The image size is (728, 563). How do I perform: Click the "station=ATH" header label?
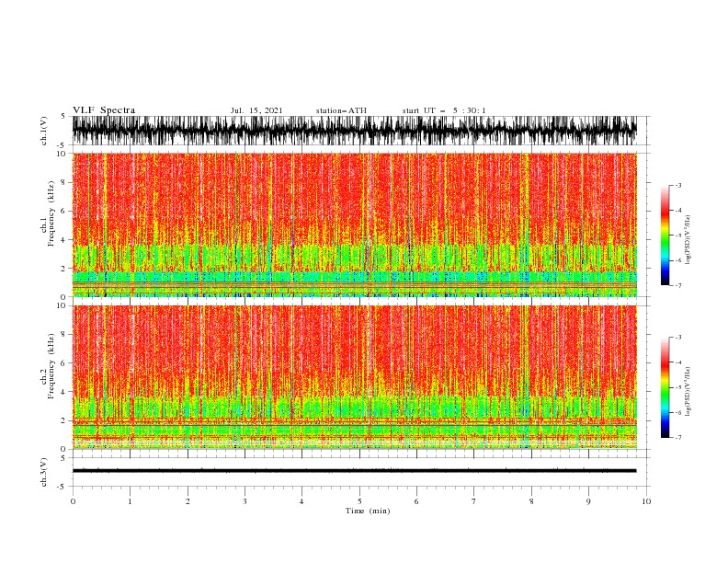pyautogui.click(x=341, y=110)
